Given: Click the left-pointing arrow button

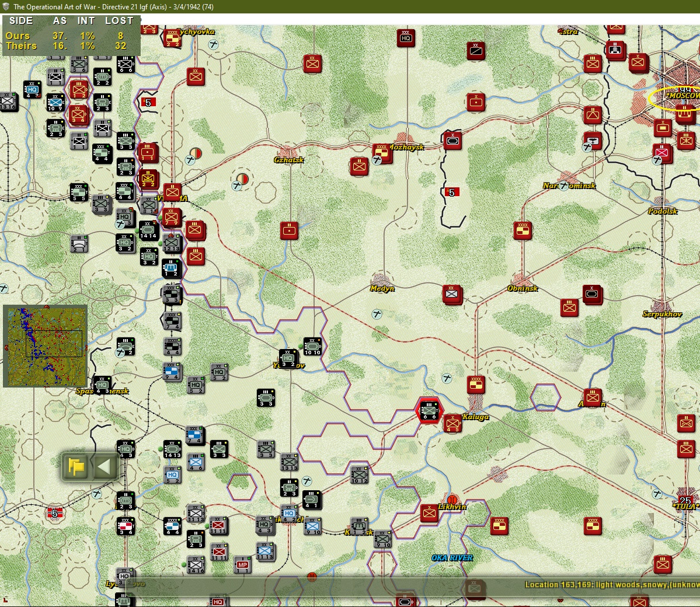Looking at the screenshot, I should 103,467.
